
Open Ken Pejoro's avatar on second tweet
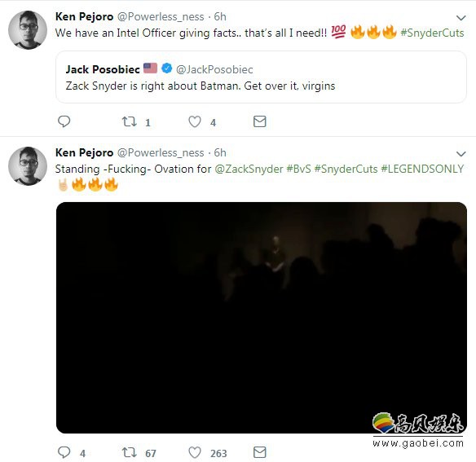28,166
